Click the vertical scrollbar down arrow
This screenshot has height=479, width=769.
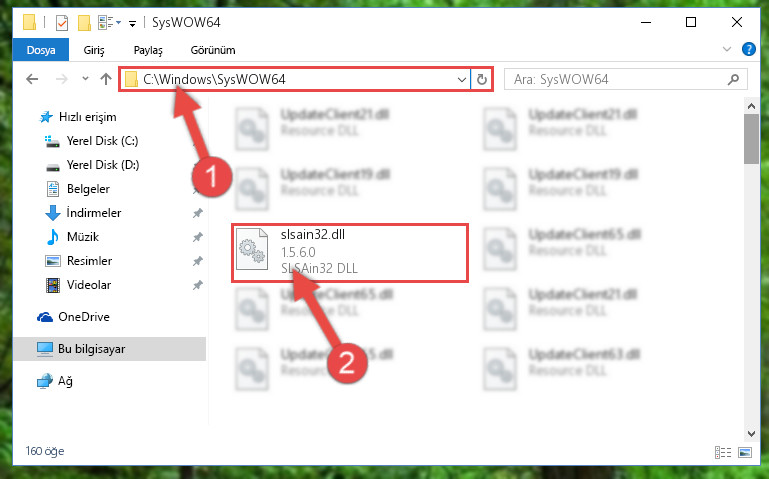(x=751, y=433)
